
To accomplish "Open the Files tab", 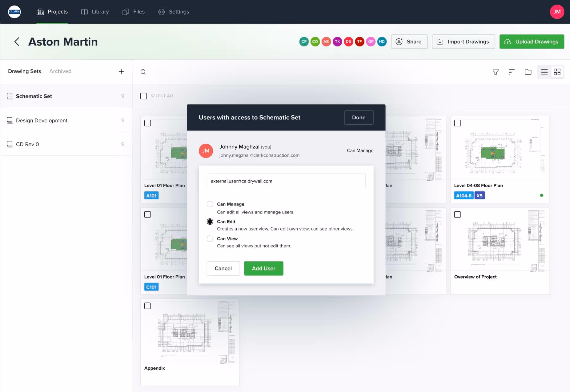I will [133, 12].
